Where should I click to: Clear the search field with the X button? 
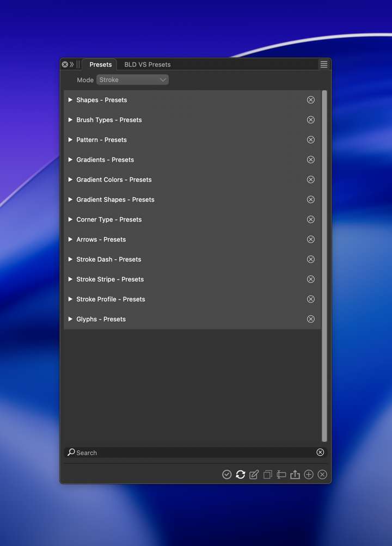(x=320, y=452)
